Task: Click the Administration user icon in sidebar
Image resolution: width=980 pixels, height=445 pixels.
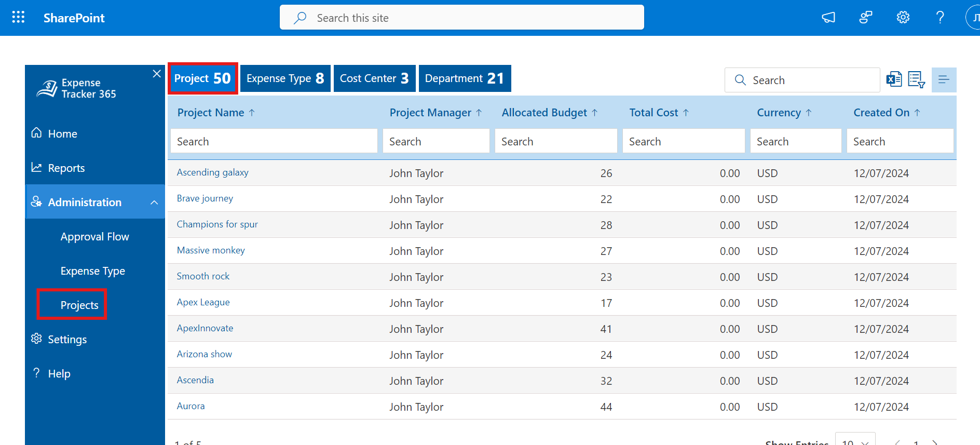Action: (36, 201)
